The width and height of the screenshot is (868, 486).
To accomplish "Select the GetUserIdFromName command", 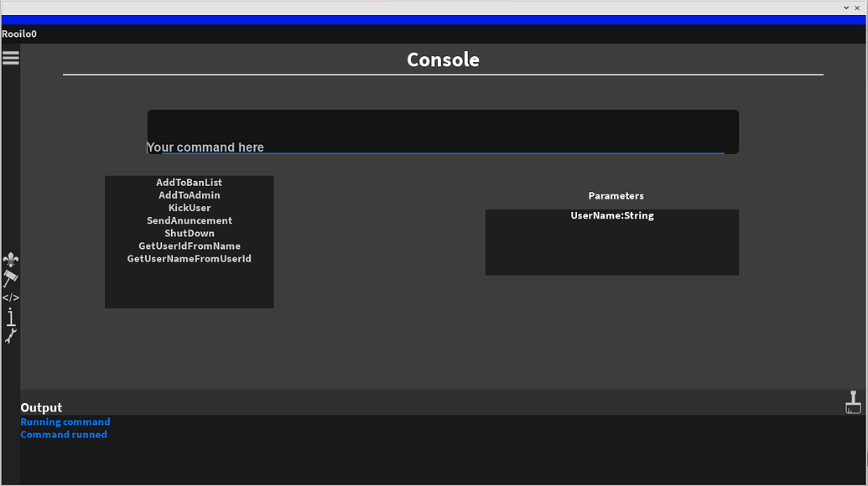I will tap(189, 246).
